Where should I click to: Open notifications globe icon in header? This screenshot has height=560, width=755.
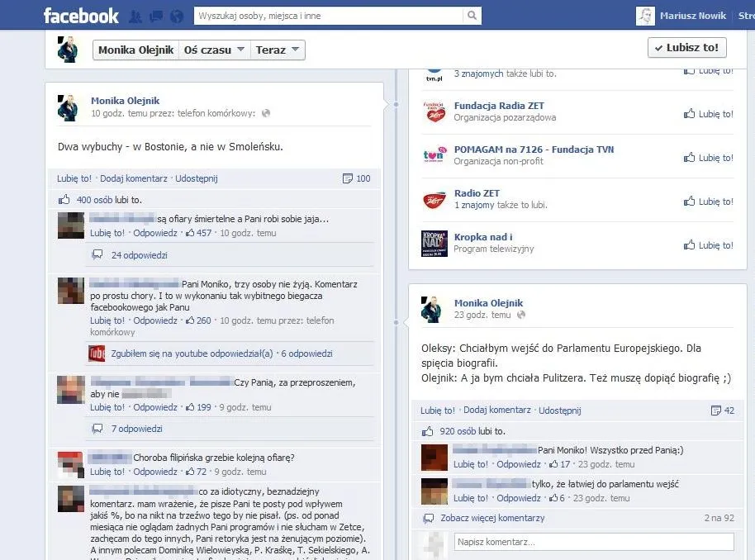[x=176, y=16]
